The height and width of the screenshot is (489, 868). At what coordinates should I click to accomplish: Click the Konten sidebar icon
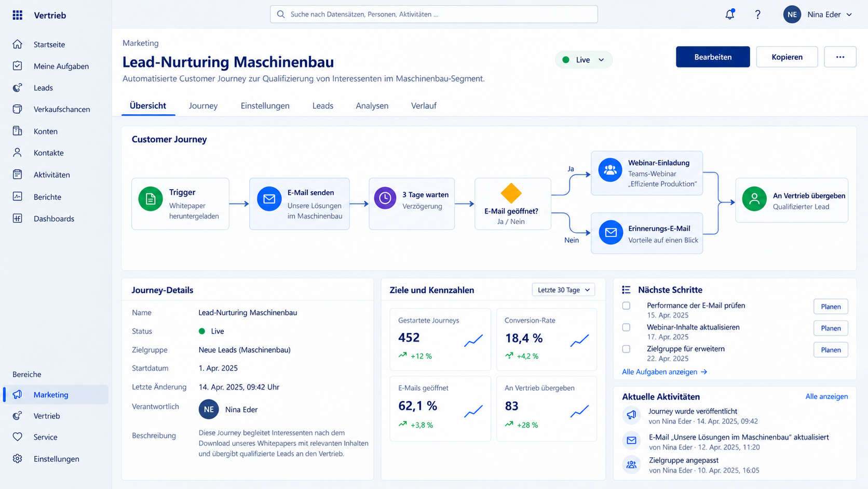pos(18,131)
